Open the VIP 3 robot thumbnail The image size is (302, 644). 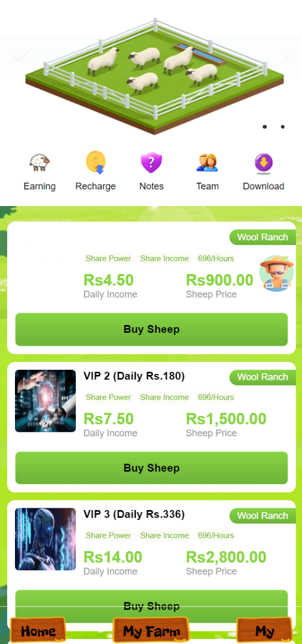45,539
